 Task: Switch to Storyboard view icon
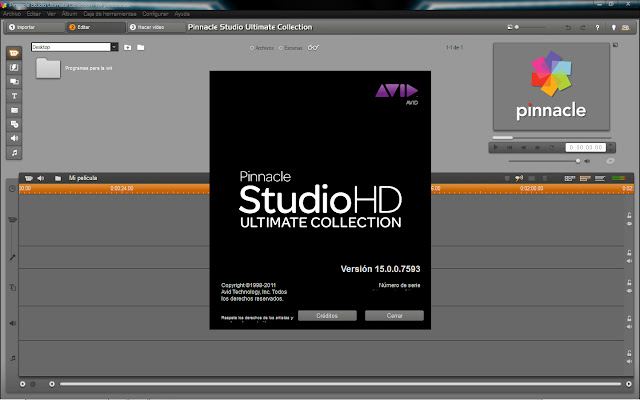570,178
